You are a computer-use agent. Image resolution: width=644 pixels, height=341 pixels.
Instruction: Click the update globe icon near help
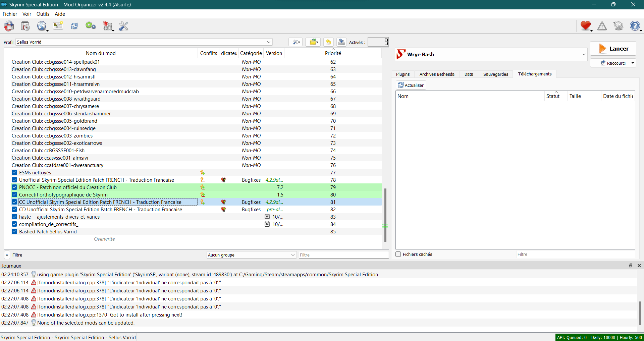point(618,26)
